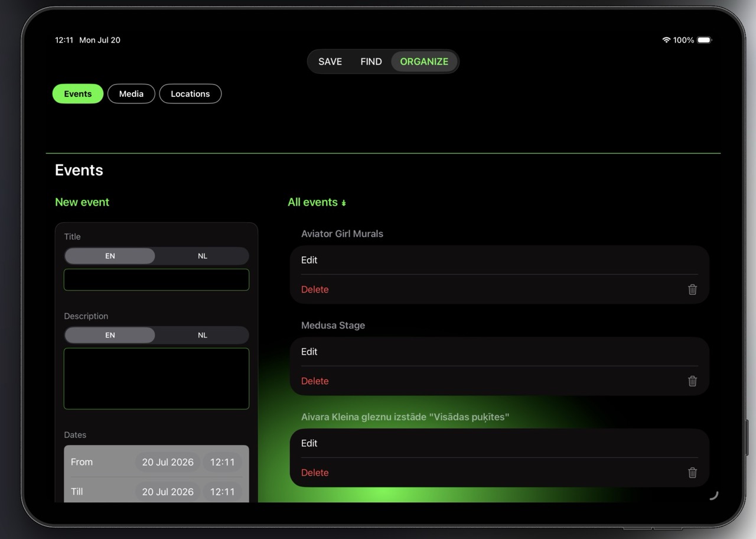Select the ORGANIZE section
756x539 pixels.
coord(424,61)
